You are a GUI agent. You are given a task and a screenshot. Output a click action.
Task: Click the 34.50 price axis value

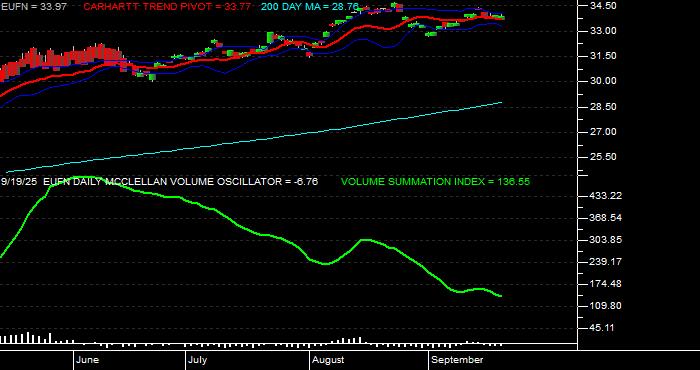(x=604, y=5)
